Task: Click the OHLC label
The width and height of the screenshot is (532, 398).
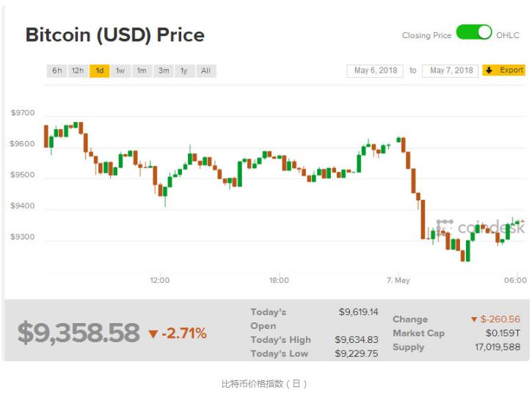Action: (x=507, y=35)
